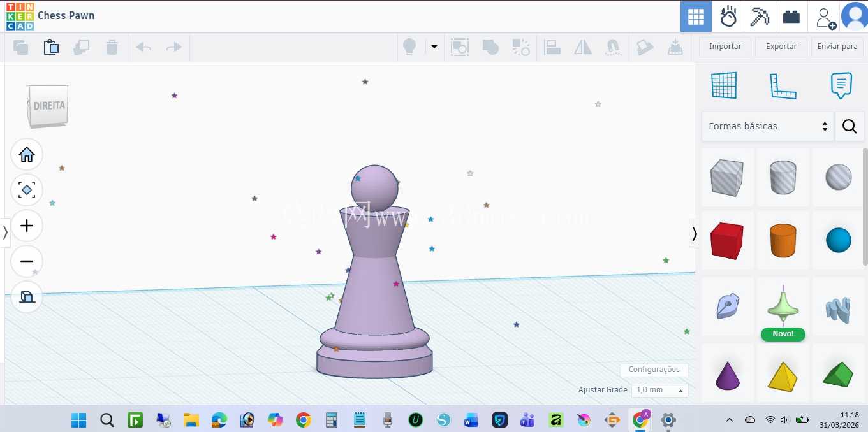Open the Blocks pickaxe mode
Viewport: 868px width, 432px height.
point(760,17)
